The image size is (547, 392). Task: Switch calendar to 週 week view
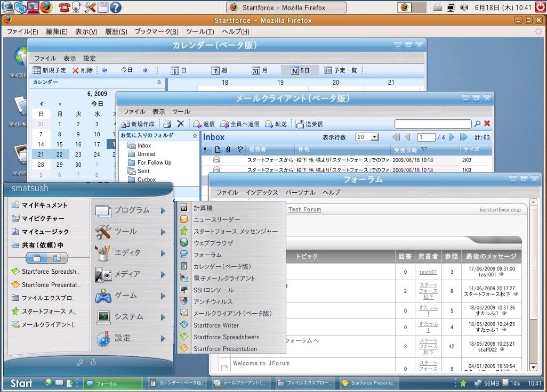point(219,70)
